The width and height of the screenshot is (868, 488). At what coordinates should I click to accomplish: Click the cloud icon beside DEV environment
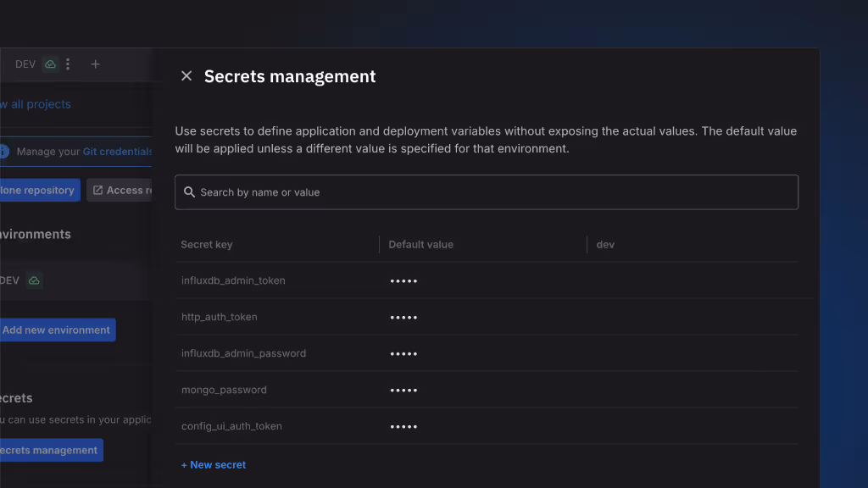pyautogui.click(x=34, y=280)
